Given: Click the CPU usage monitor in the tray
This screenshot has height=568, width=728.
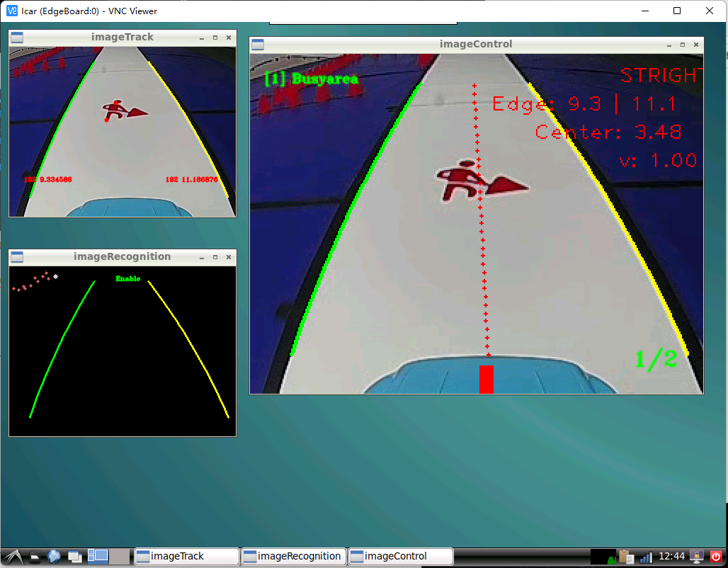Looking at the screenshot, I should 603,557.
